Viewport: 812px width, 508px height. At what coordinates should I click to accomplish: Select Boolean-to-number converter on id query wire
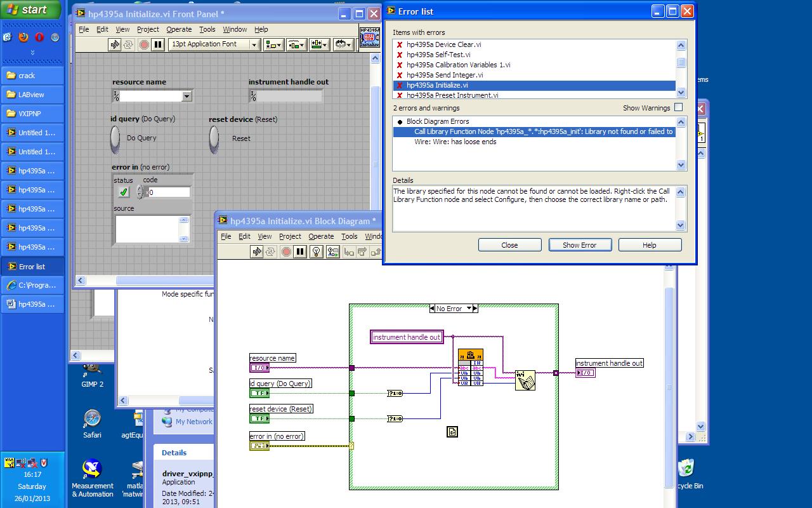(x=395, y=393)
